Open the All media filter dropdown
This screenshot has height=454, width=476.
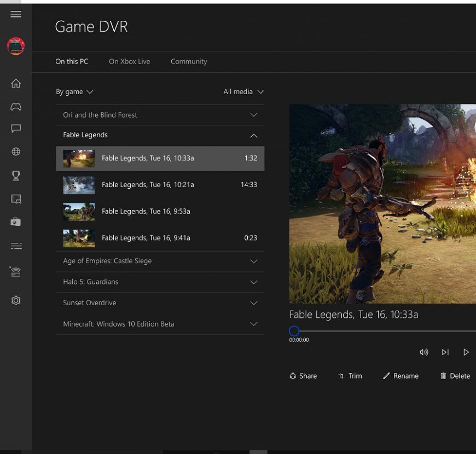tap(243, 92)
